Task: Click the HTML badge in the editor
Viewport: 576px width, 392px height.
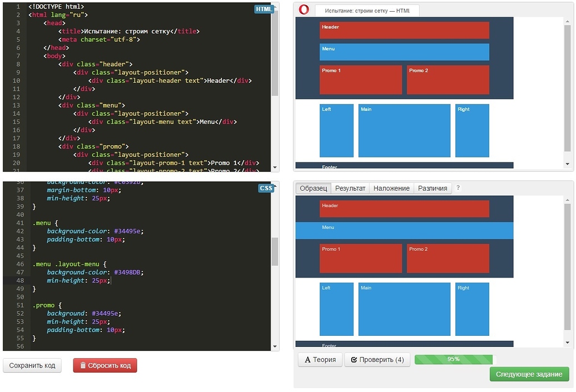Action: [x=264, y=9]
